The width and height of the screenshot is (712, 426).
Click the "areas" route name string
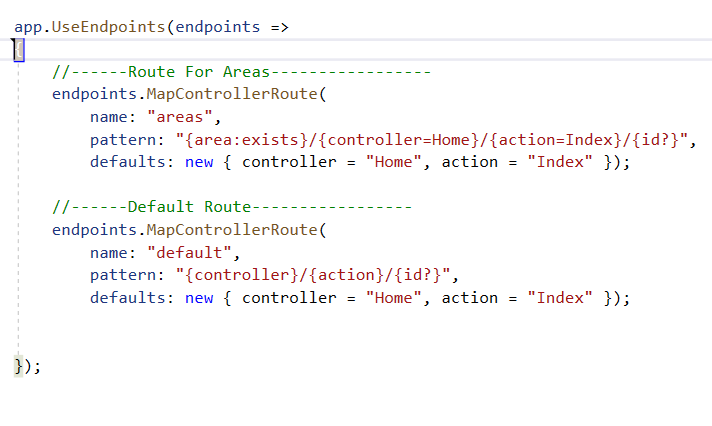[180, 117]
